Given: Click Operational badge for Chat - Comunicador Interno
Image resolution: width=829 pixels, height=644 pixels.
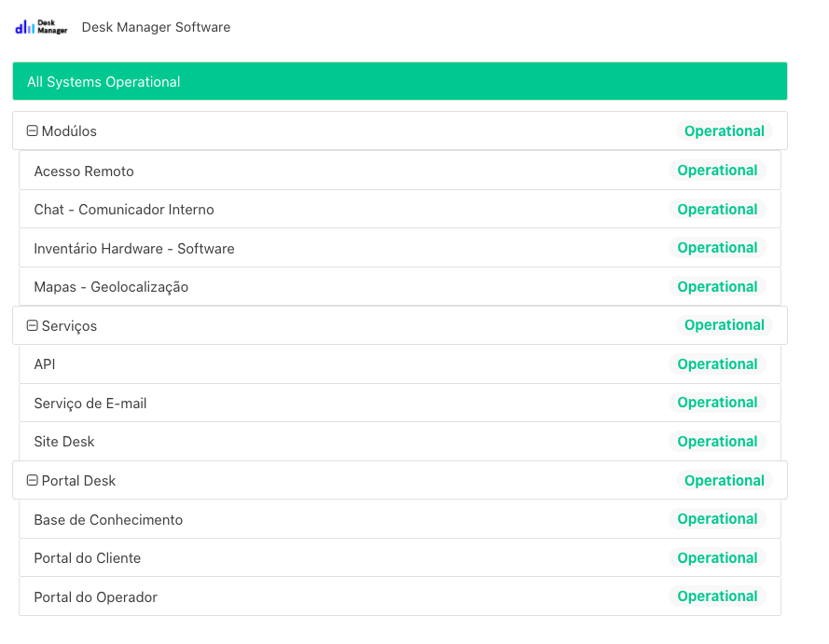Looking at the screenshot, I should tap(717, 209).
